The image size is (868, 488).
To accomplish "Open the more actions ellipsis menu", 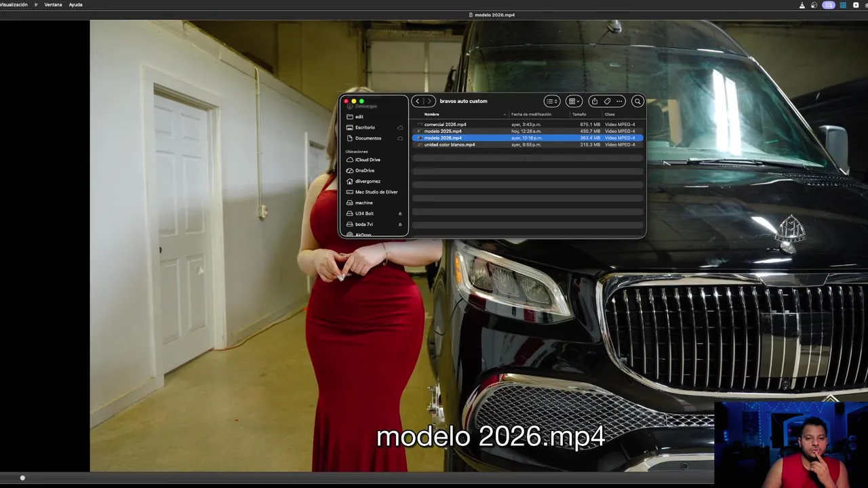I will (x=619, y=101).
